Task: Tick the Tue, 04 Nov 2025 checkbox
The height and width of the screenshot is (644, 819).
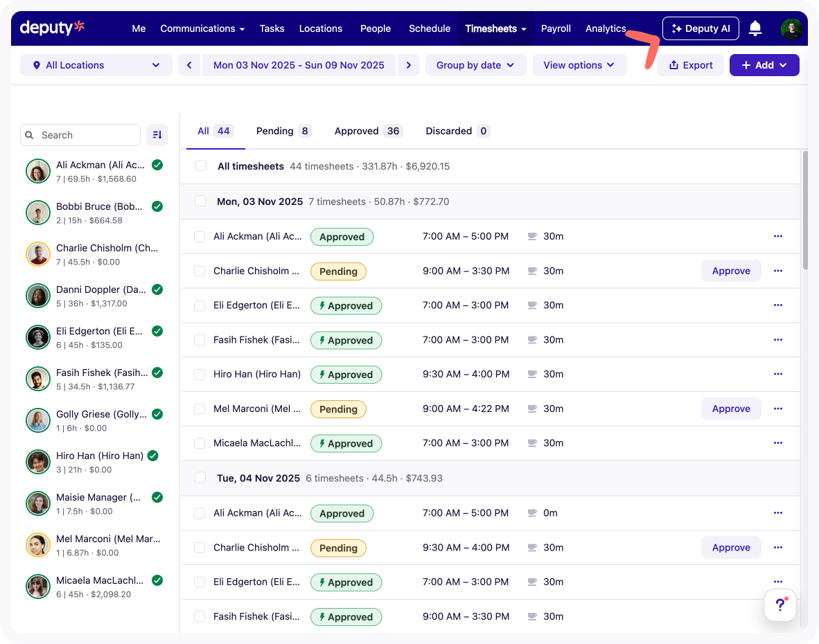Action: click(201, 478)
